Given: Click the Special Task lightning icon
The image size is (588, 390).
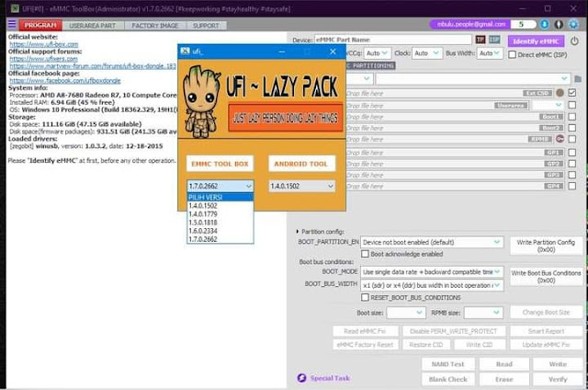Looking at the screenshot, I should coord(301,378).
